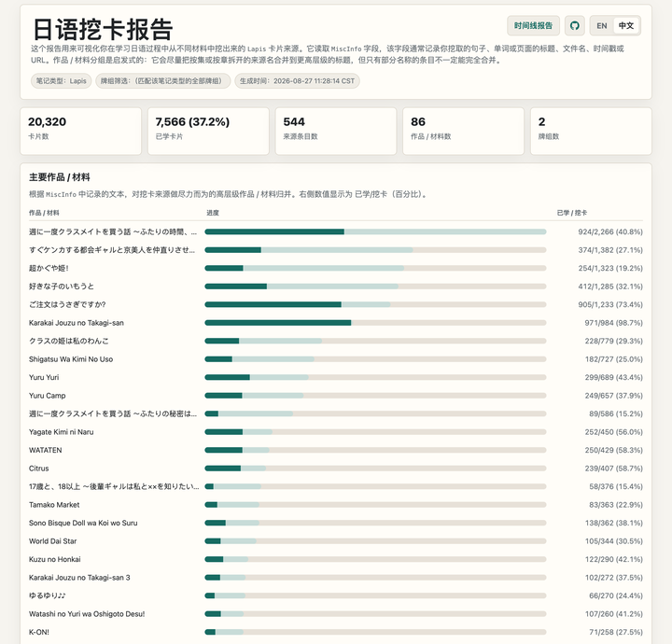Select the 544 来源条目数 stat card

(336, 131)
